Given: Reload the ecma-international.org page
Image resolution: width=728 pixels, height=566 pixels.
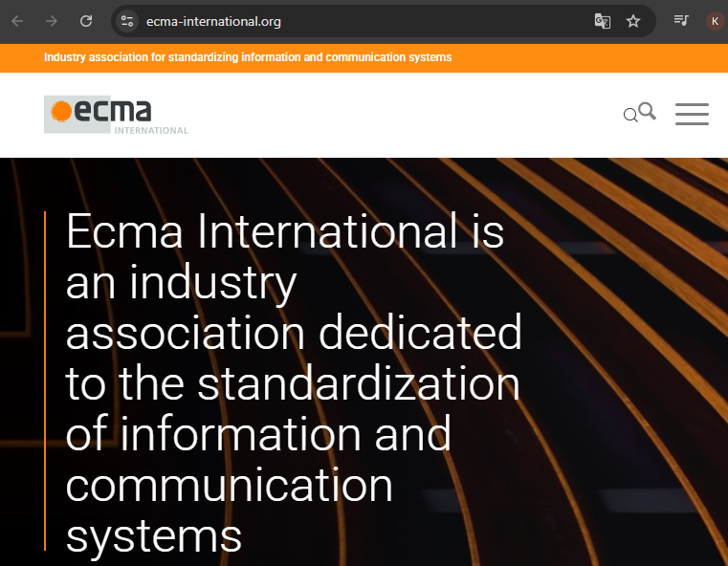Looking at the screenshot, I should pyautogui.click(x=86, y=21).
